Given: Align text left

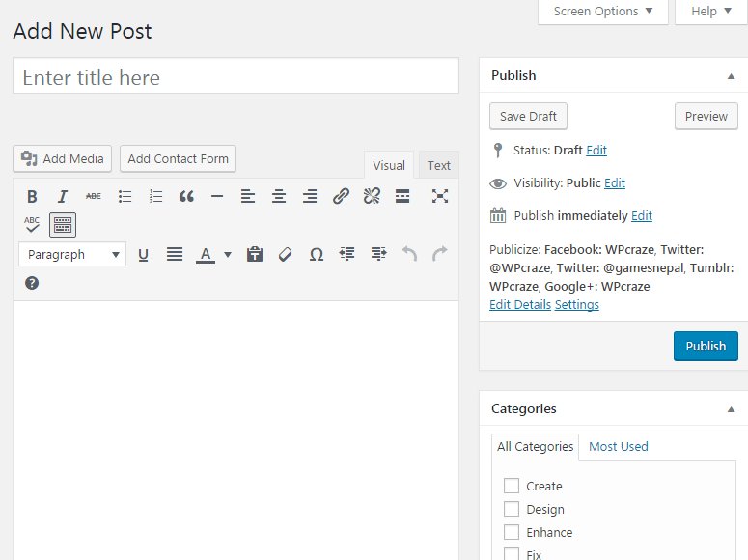Looking at the screenshot, I should click(248, 196).
